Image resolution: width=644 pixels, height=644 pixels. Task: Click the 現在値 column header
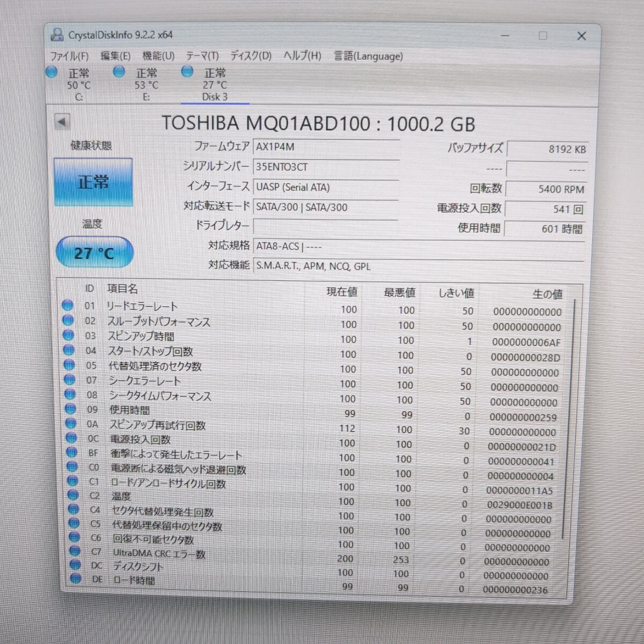tap(342, 291)
